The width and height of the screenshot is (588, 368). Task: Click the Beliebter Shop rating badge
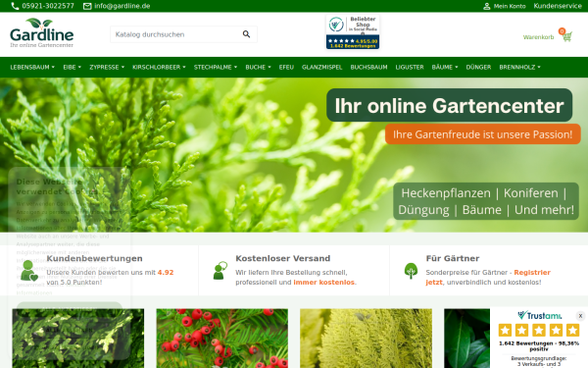tap(353, 32)
